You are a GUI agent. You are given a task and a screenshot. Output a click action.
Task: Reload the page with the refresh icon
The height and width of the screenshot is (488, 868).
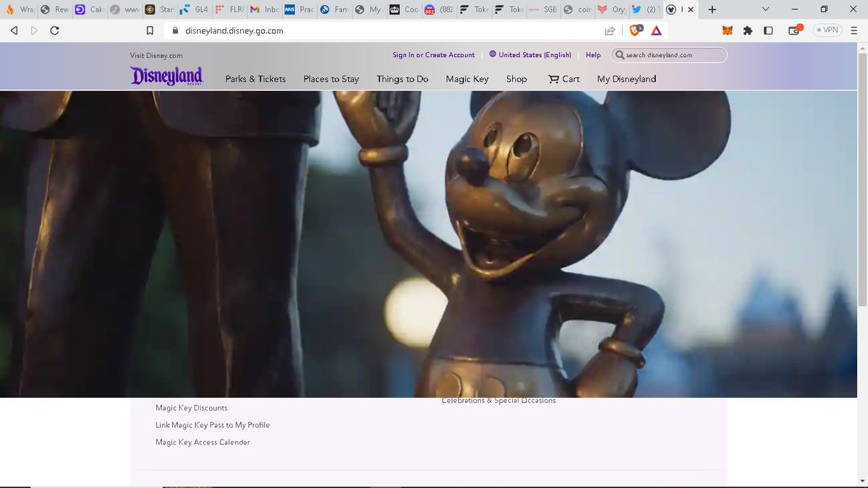pos(54,31)
